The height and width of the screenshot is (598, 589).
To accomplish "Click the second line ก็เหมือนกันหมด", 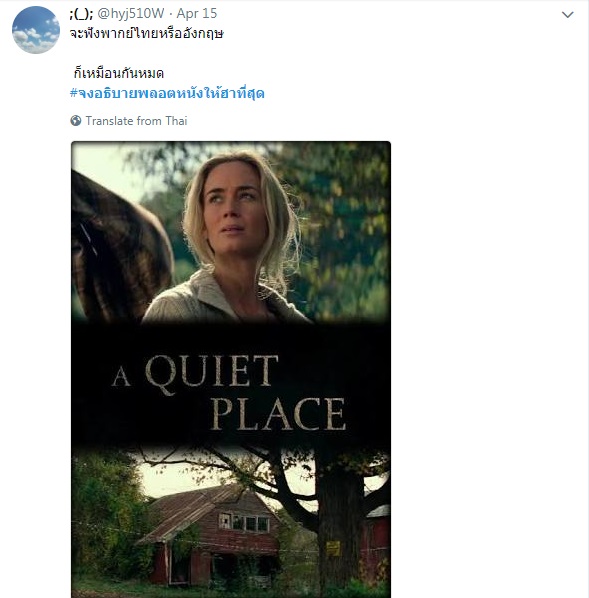I will 119,73.
